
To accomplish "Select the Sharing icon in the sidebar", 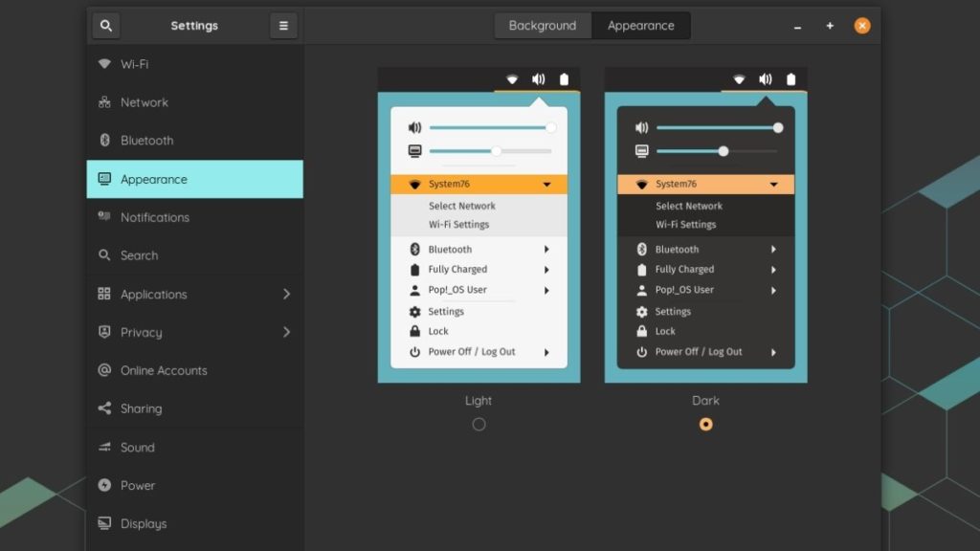I will pos(105,408).
